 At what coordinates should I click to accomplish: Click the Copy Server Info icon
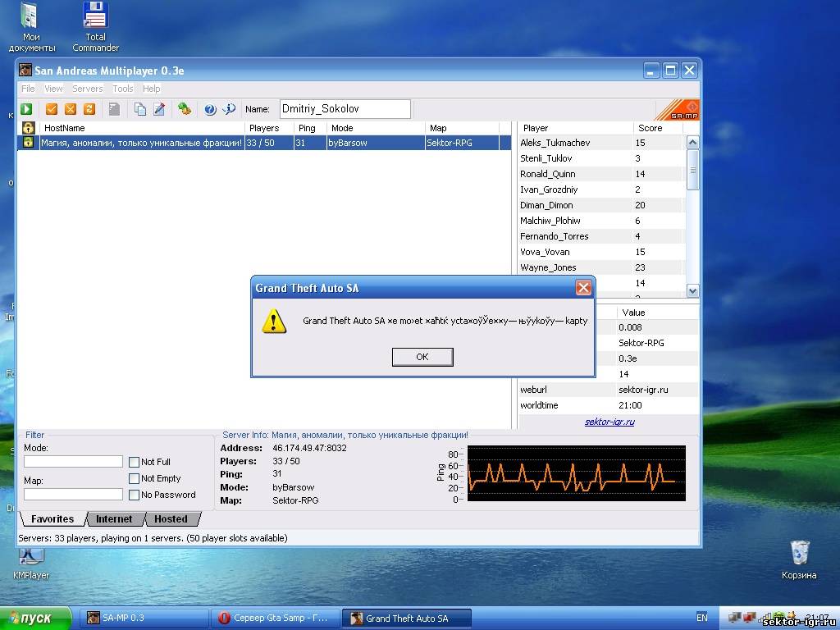click(139, 109)
